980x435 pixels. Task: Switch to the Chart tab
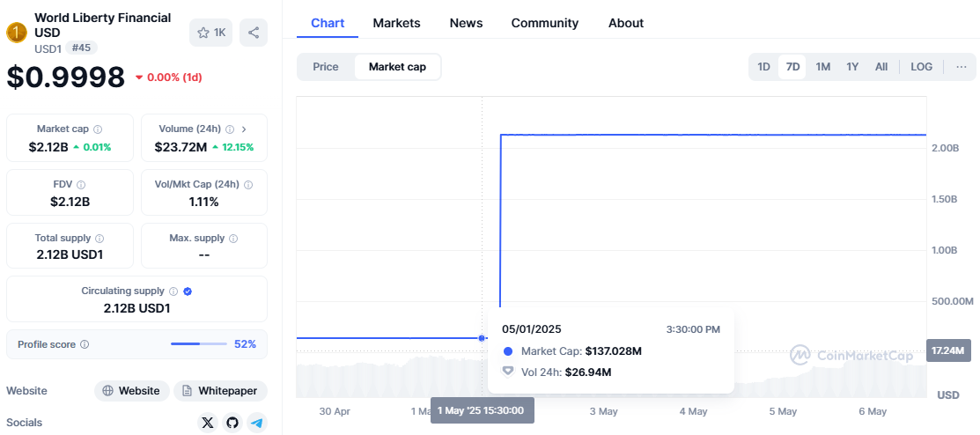click(328, 23)
